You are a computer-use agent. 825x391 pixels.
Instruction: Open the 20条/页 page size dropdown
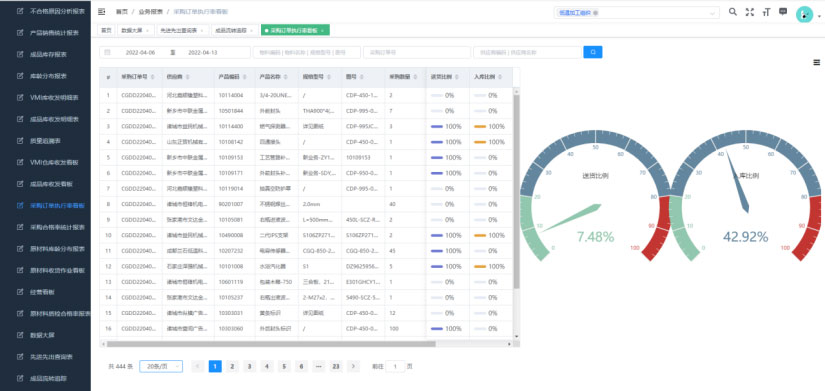click(161, 366)
